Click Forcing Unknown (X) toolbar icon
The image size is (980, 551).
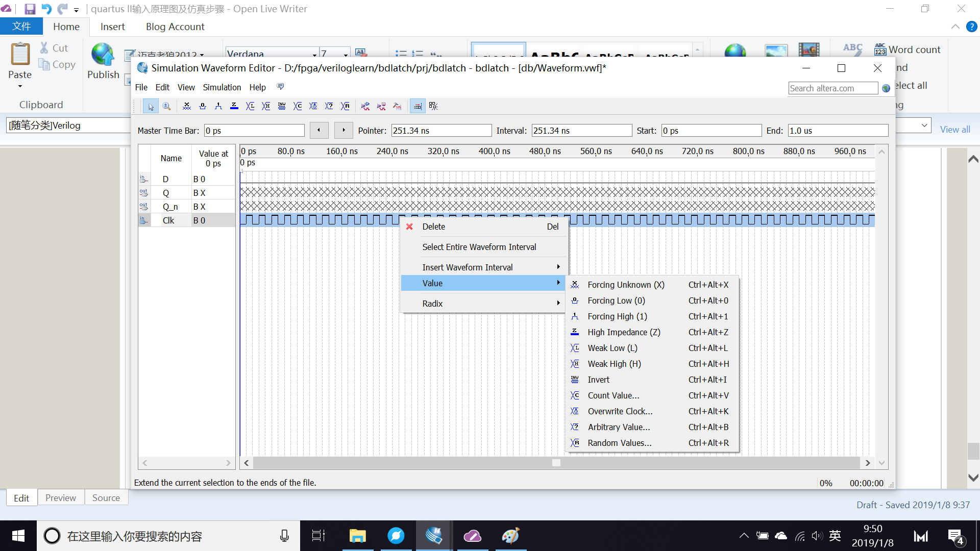187,106
